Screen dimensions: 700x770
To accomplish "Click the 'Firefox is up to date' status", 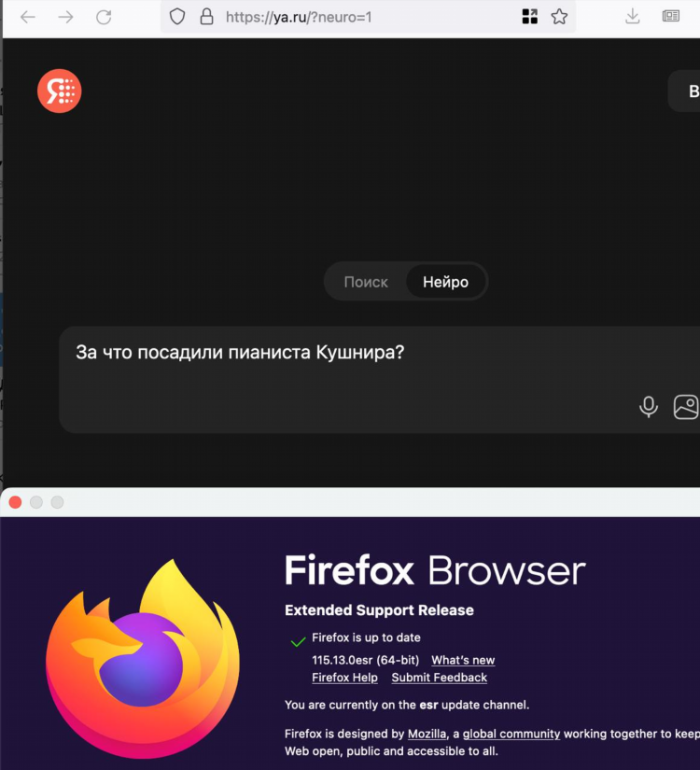I will pos(366,637).
